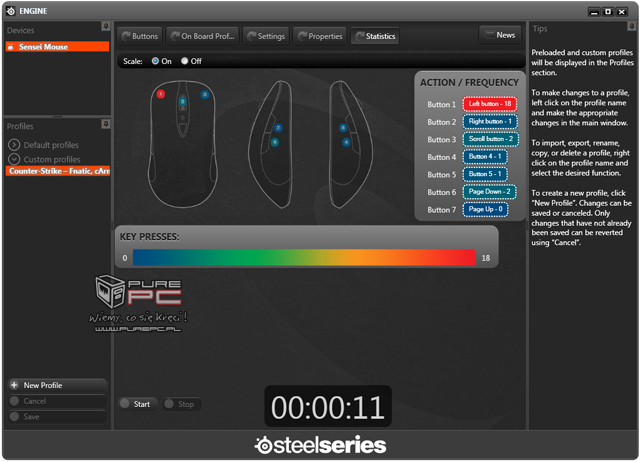Select the Statistics tab
Screen dimensions: 640x462
pos(375,36)
